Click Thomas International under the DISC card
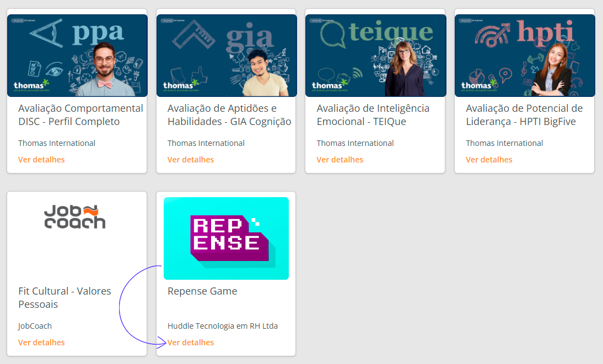Viewport: 603px width, 364px height. (x=57, y=143)
